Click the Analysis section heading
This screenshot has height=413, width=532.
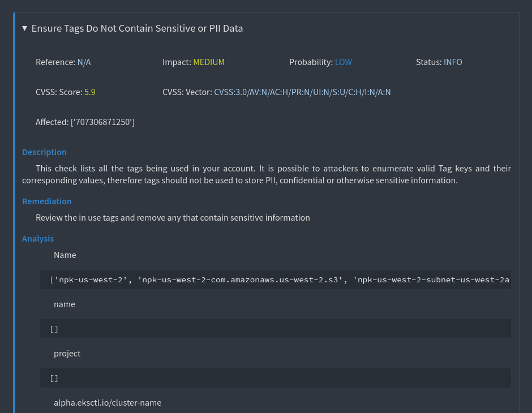click(x=38, y=239)
